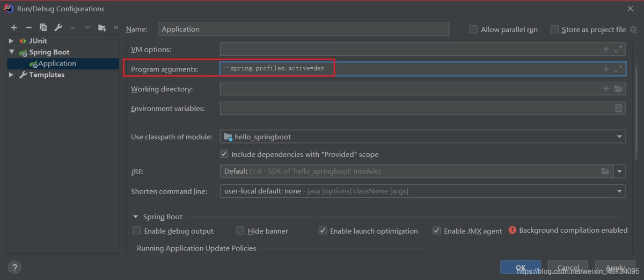644x280 pixels.
Task: Click the copy configuration icon
Action: pyautogui.click(x=43, y=27)
